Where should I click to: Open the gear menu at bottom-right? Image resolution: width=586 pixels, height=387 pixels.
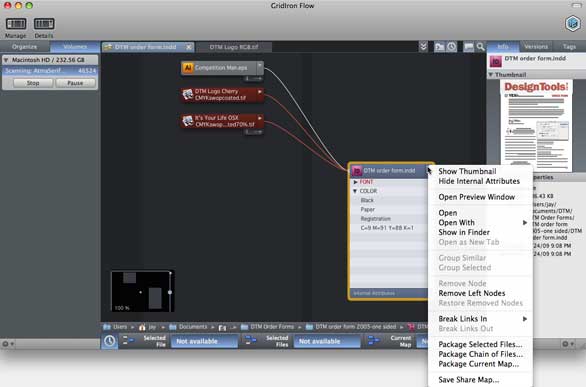coord(567,344)
